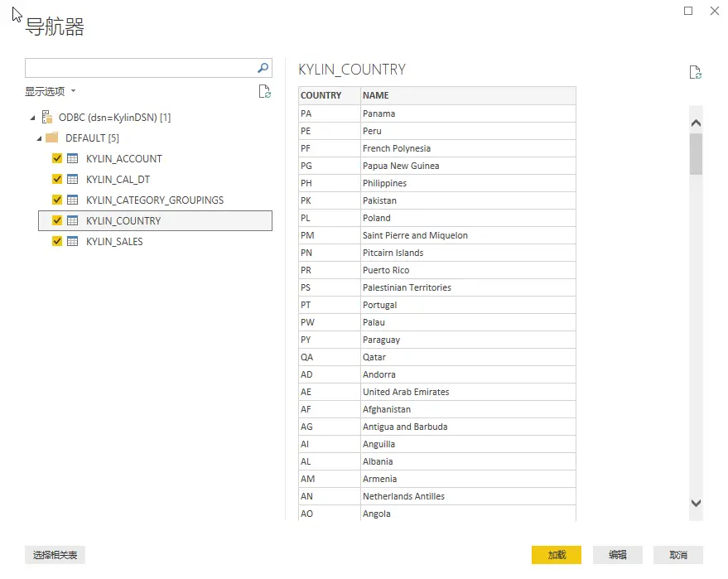The height and width of the screenshot is (579, 728).
Task: Click the Qatar cell
Action: 468,357
